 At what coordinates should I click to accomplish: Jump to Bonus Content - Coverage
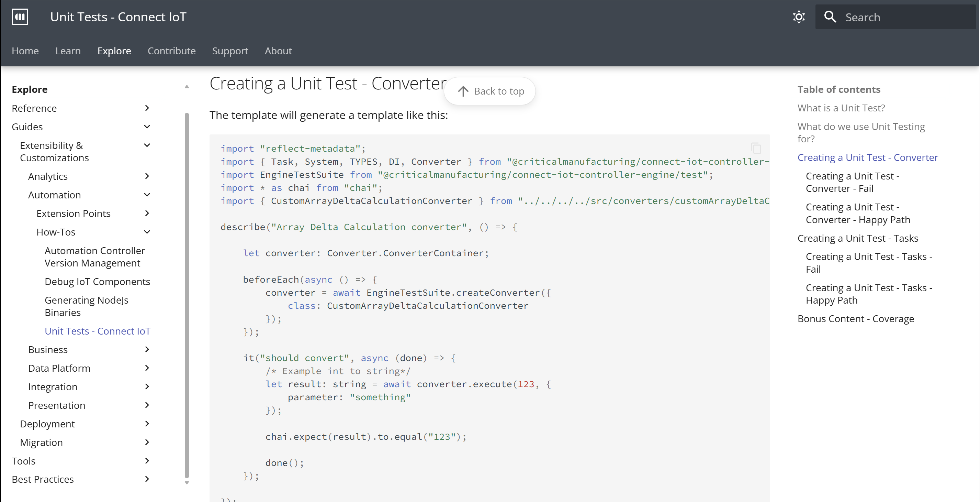point(856,319)
